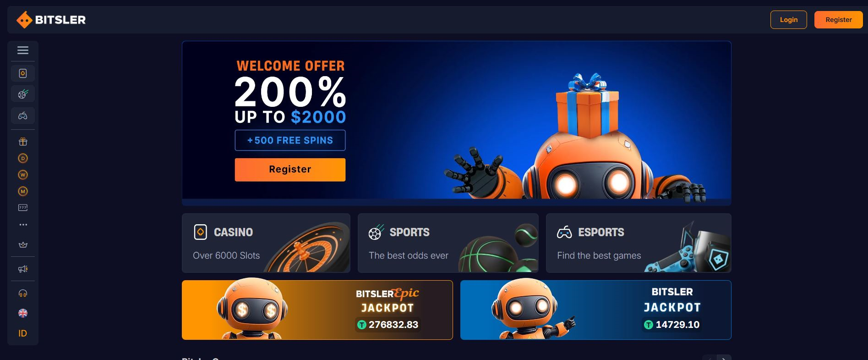Select the orange D coin icon
Viewport: 868px width, 360px height.
click(23, 158)
